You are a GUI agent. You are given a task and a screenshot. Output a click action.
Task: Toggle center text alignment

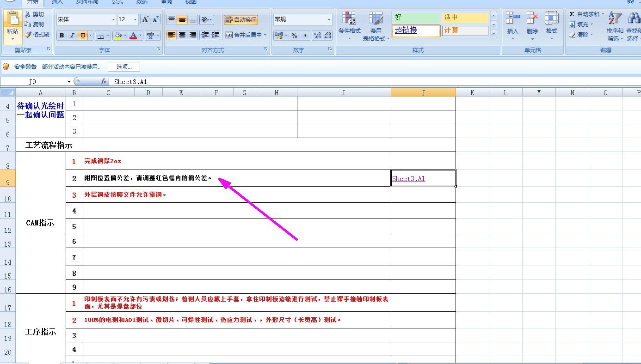[182, 35]
